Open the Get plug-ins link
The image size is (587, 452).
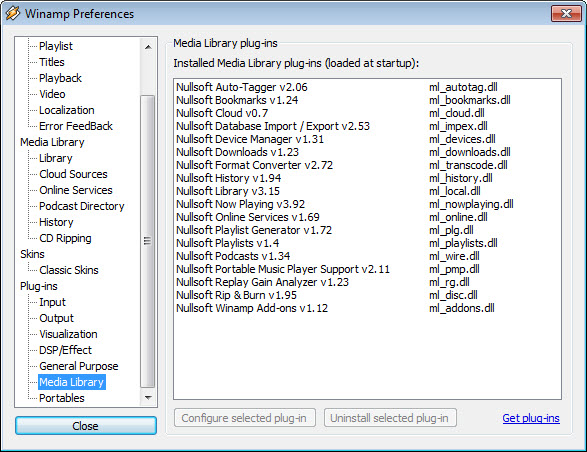(x=531, y=418)
